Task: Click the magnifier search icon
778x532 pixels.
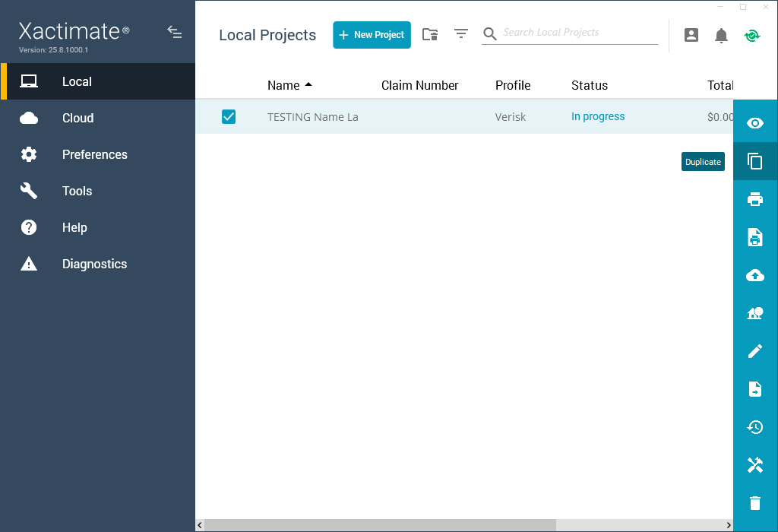Action: point(490,33)
